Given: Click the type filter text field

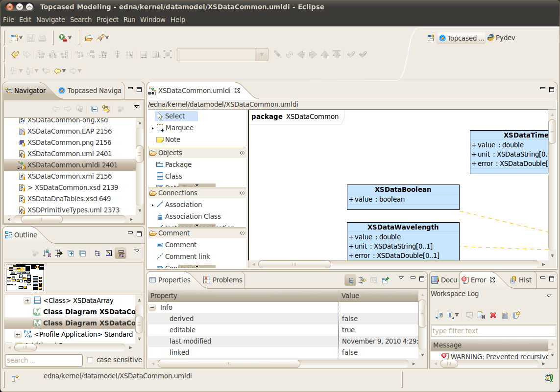Looking at the screenshot, I should pyautogui.click(x=493, y=331).
